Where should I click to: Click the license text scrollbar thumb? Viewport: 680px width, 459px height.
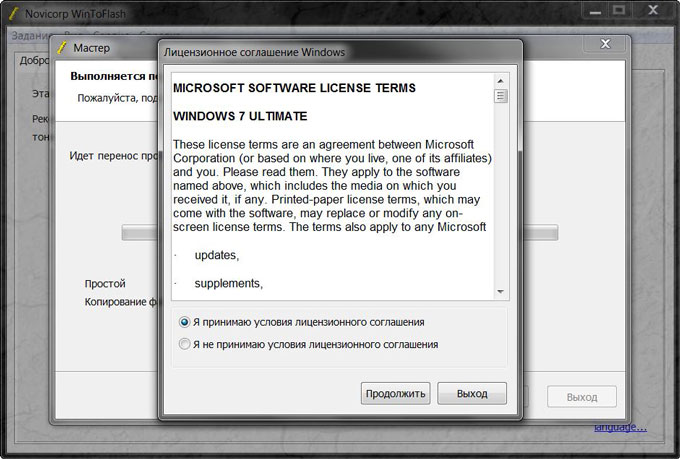pyautogui.click(x=500, y=96)
